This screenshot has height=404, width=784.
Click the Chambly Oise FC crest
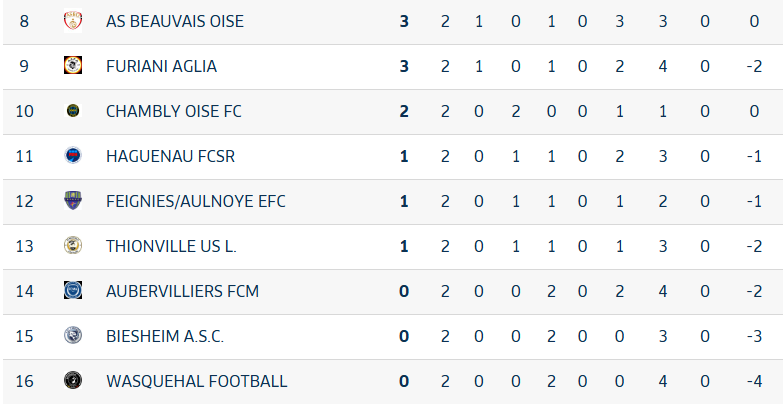coord(73,111)
